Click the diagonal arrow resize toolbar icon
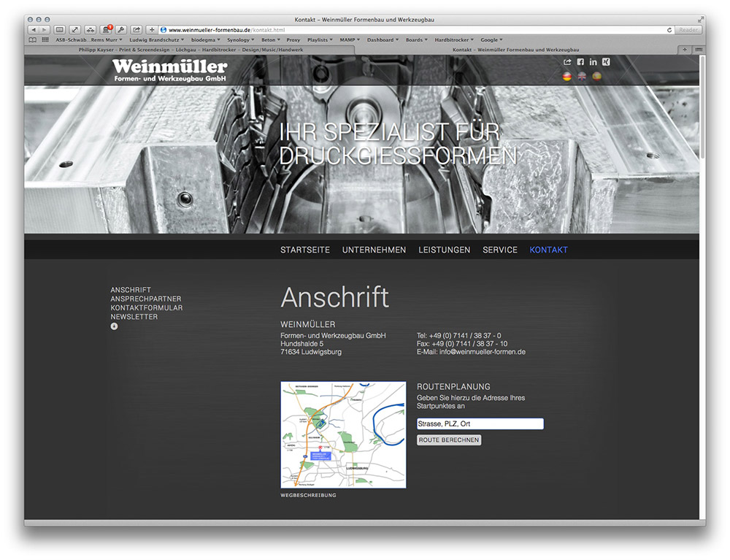 75,30
